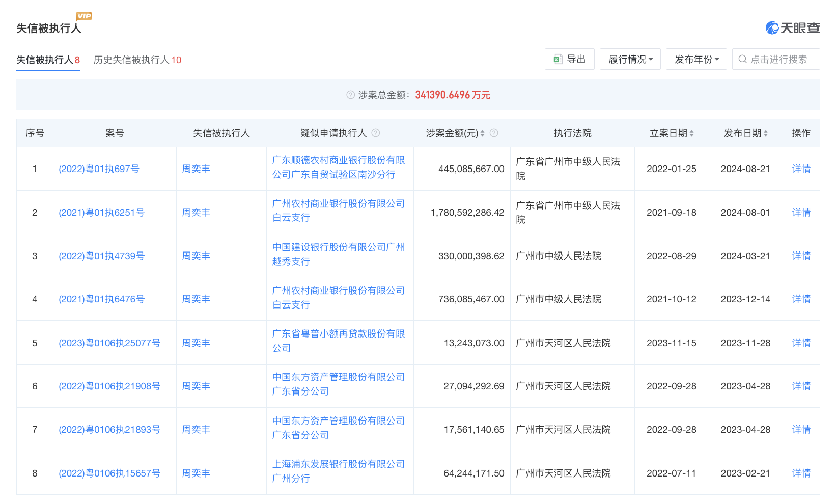
Task: Click 周奕丰 in row 5
Action: [x=196, y=343]
